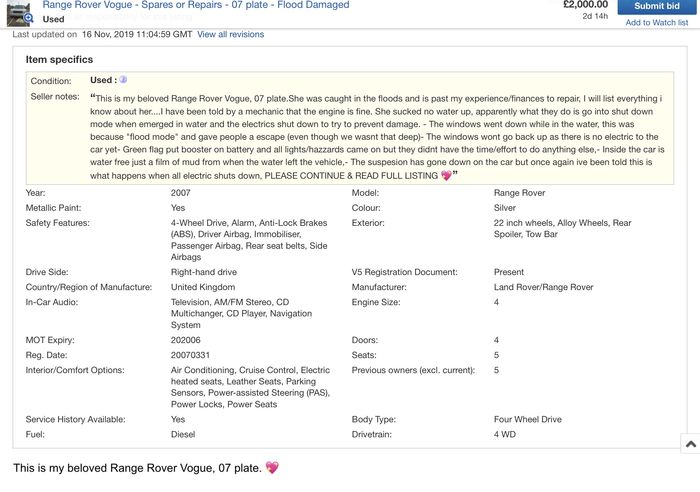The width and height of the screenshot is (700, 492).
Task: Open View all revisions link
Action: tap(230, 34)
